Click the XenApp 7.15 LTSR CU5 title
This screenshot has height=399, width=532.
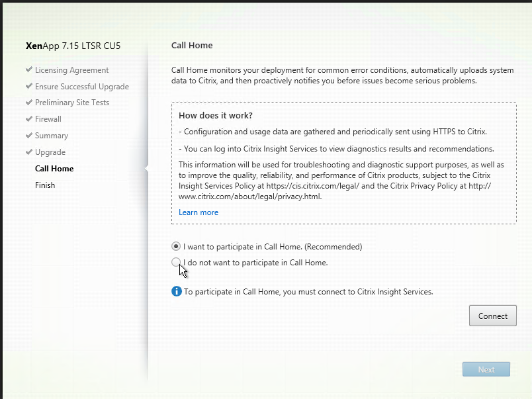pyautogui.click(x=73, y=46)
